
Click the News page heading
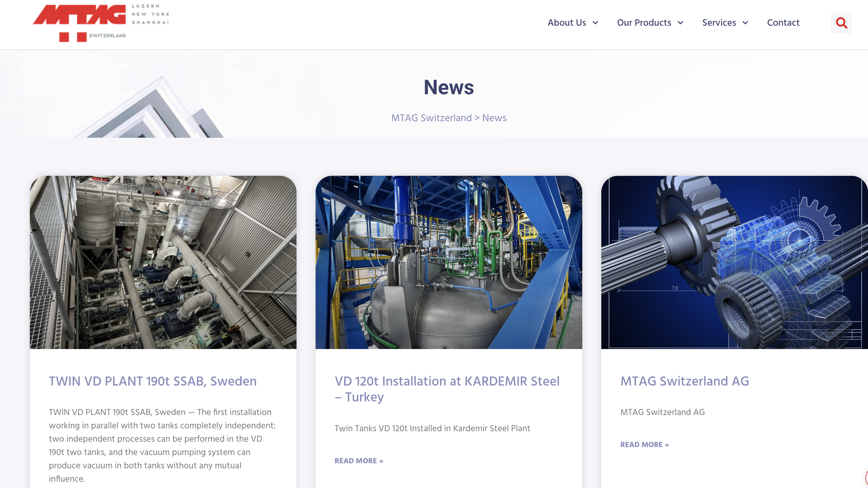click(449, 87)
